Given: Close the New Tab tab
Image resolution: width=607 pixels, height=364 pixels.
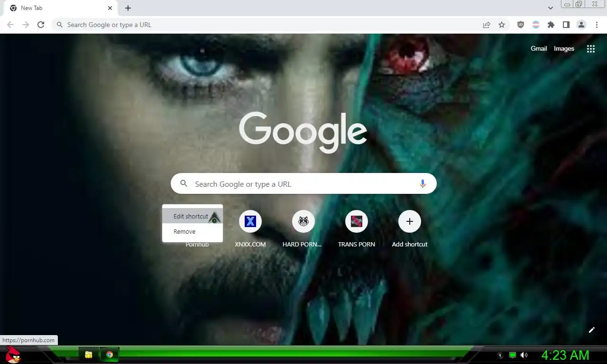Looking at the screenshot, I should (x=110, y=8).
